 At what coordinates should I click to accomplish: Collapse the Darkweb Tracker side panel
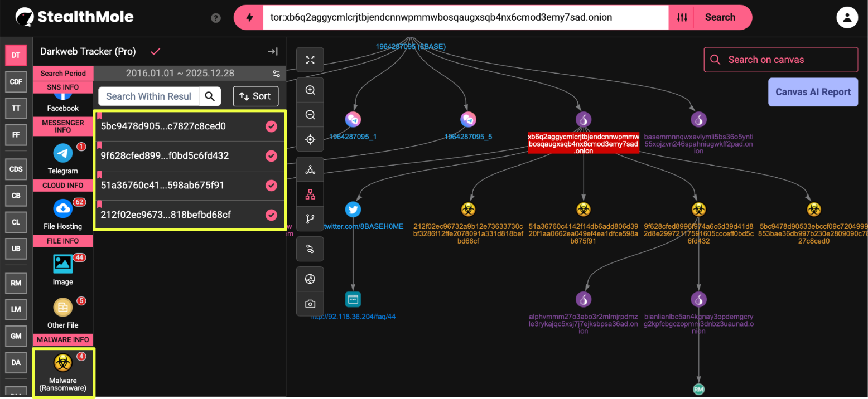coord(273,52)
